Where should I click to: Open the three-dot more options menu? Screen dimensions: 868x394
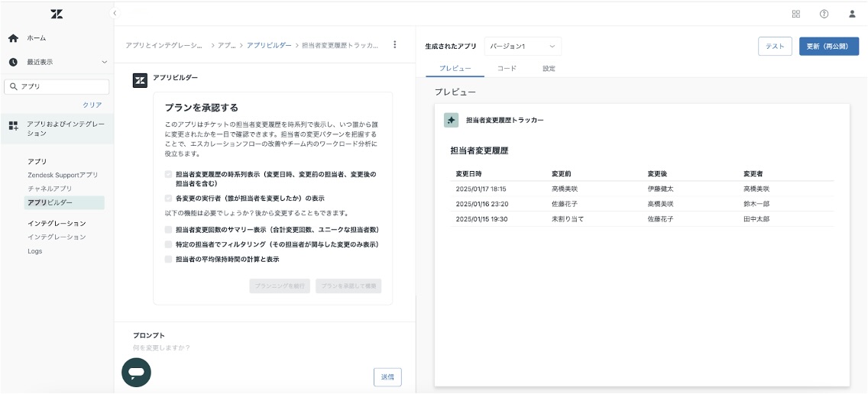[x=395, y=45]
